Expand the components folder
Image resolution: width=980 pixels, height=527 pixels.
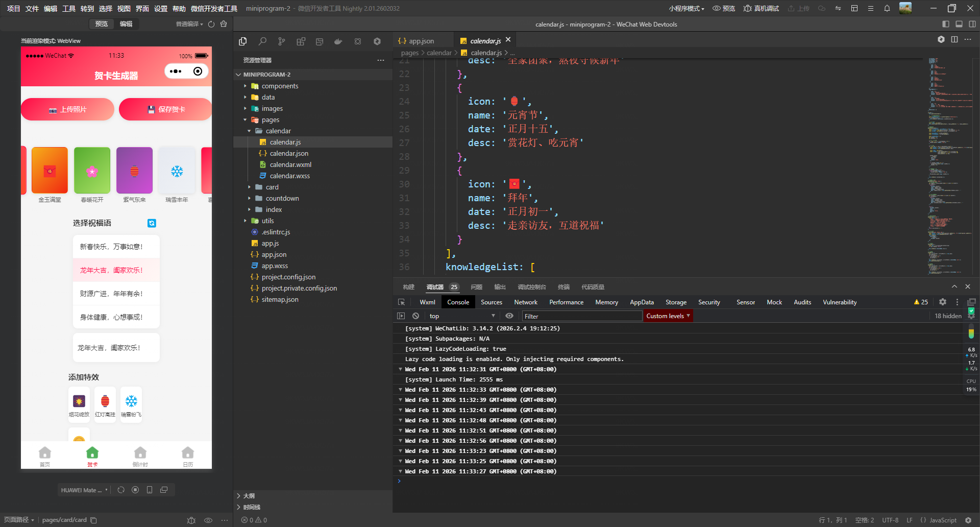point(280,86)
